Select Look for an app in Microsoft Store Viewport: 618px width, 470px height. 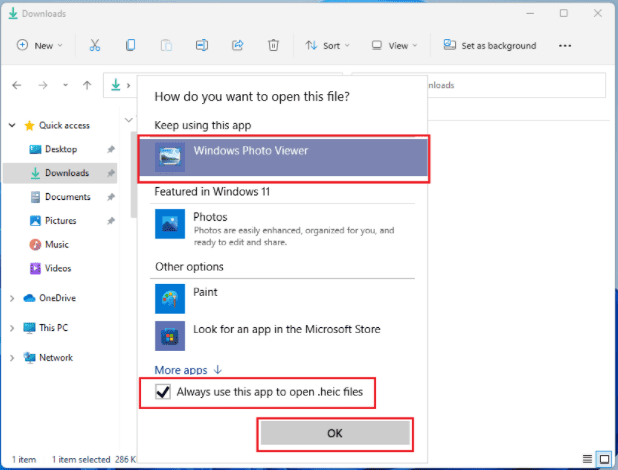(283, 336)
